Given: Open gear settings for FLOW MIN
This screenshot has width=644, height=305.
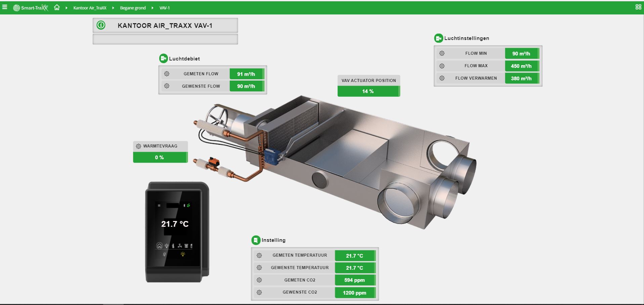Looking at the screenshot, I should pyautogui.click(x=442, y=53).
